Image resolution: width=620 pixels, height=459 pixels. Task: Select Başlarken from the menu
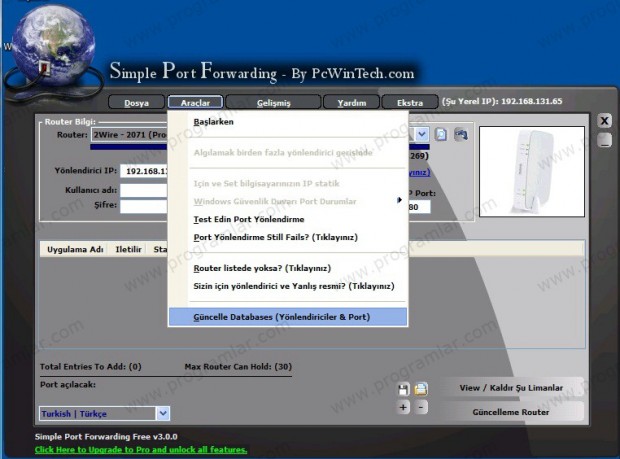pos(288,122)
